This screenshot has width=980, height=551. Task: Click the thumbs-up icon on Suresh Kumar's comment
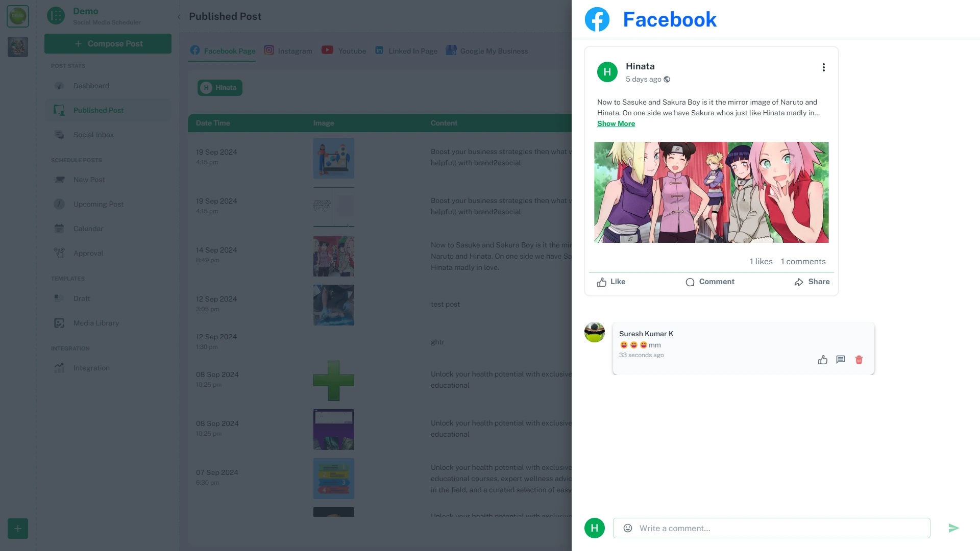tap(823, 360)
